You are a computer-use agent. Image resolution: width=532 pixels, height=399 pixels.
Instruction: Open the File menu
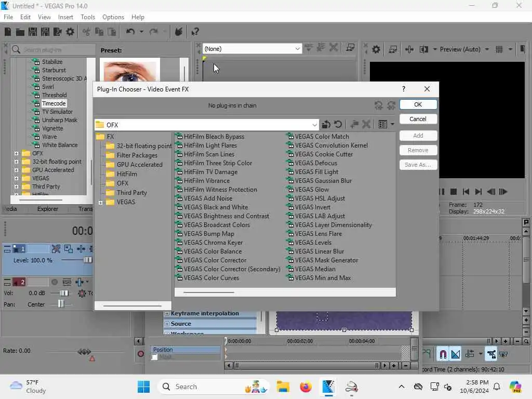pyautogui.click(x=8, y=17)
